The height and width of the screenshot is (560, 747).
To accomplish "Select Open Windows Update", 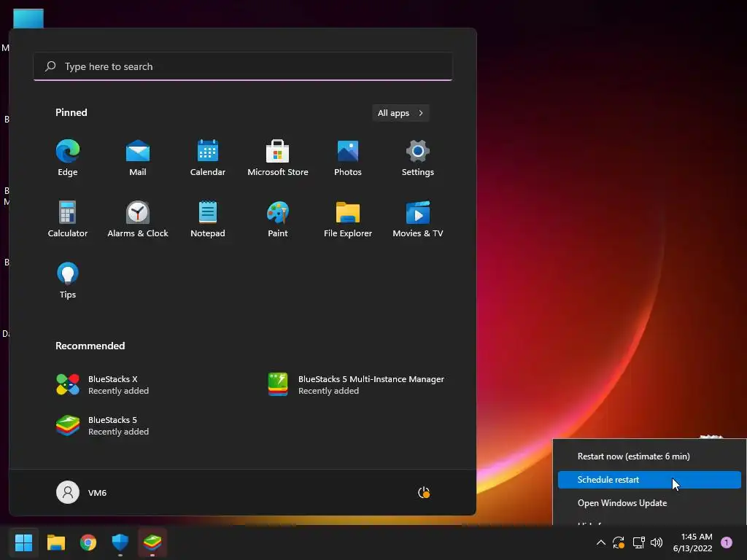I will coord(649,503).
